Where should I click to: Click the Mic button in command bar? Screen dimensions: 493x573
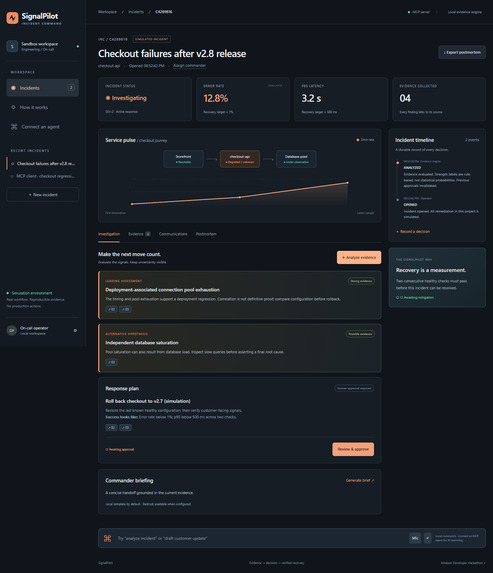(415, 538)
